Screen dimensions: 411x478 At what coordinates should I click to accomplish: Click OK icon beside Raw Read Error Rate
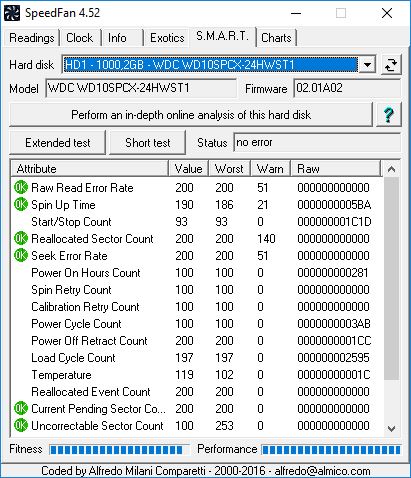pyautogui.click(x=21, y=188)
